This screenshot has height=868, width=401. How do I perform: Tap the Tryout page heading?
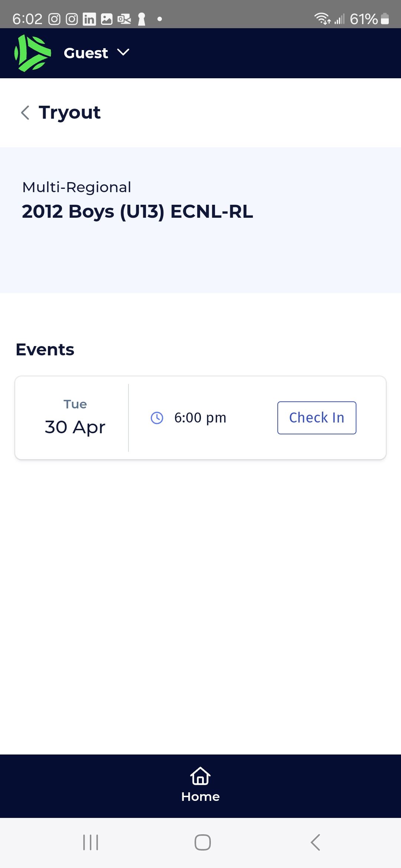point(70,112)
